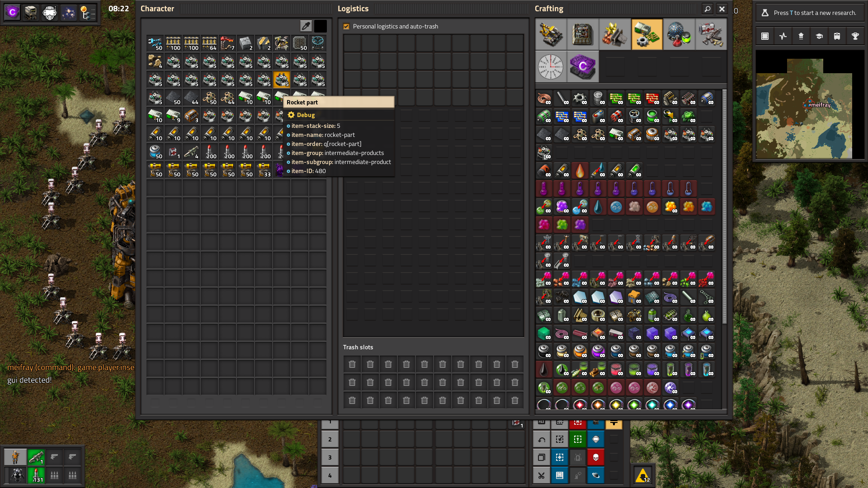Toggle Personal logistics and auto-trash checkbox
This screenshot has width=868, height=488.
coord(346,27)
